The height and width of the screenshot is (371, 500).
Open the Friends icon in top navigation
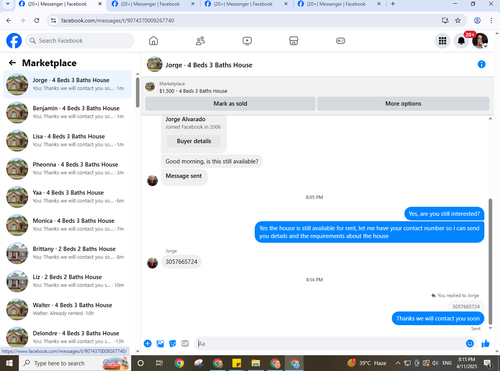click(200, 41)
